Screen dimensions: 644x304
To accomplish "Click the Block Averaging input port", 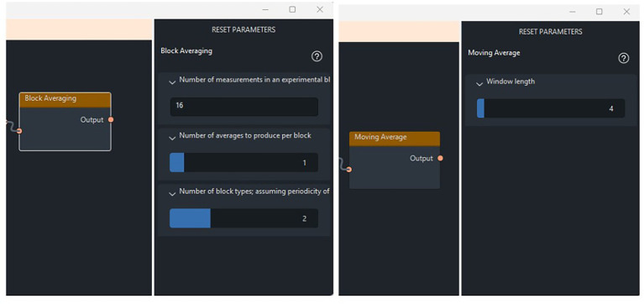I will (x=19, y=131).
